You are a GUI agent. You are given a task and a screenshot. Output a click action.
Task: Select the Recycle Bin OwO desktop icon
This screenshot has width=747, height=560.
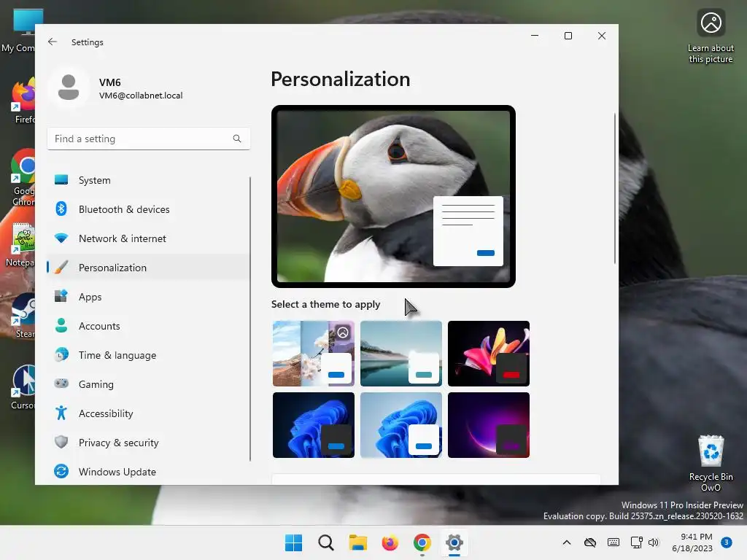coord(711,463)
